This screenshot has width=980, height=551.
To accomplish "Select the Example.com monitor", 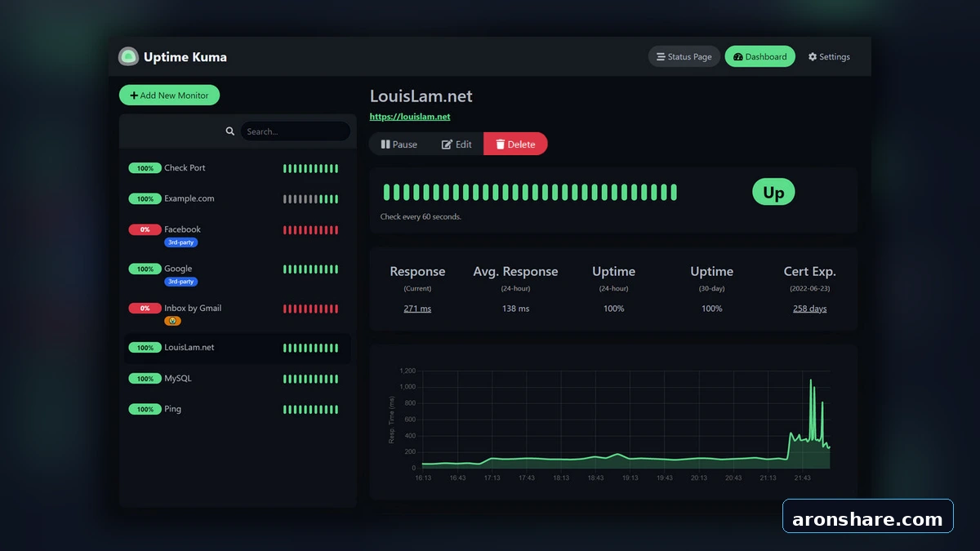I will tap(237, 198).
